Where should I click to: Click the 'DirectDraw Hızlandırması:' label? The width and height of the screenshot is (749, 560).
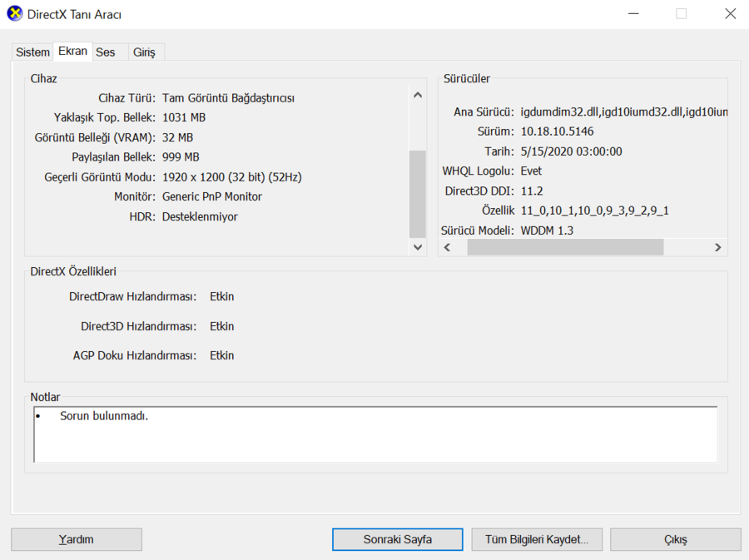(x=133, y=296)
